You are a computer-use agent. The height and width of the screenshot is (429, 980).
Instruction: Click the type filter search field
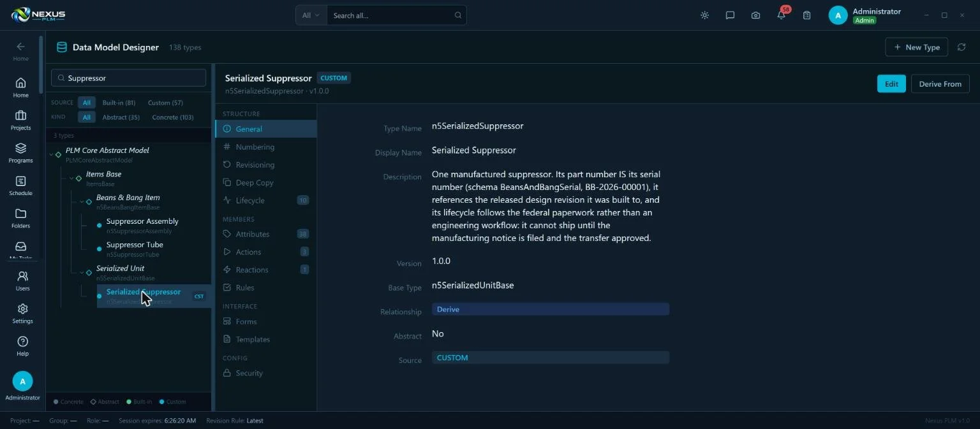click(x=129, y=78)
